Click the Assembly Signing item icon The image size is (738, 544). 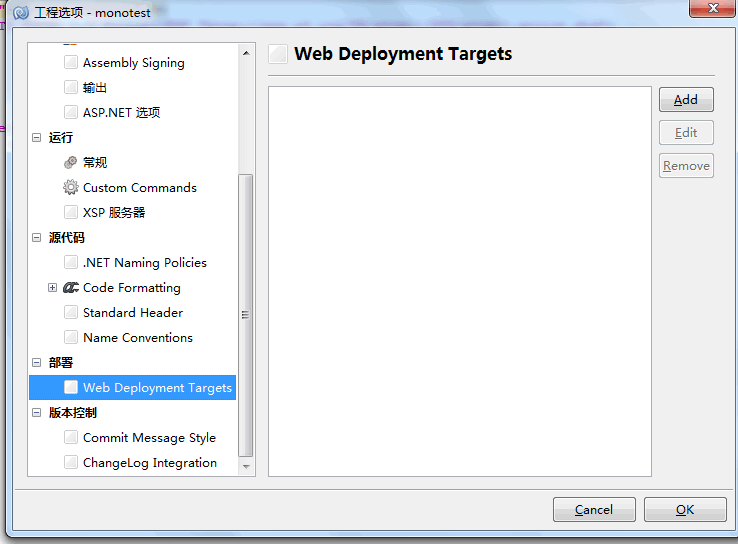tap(71, 62)
